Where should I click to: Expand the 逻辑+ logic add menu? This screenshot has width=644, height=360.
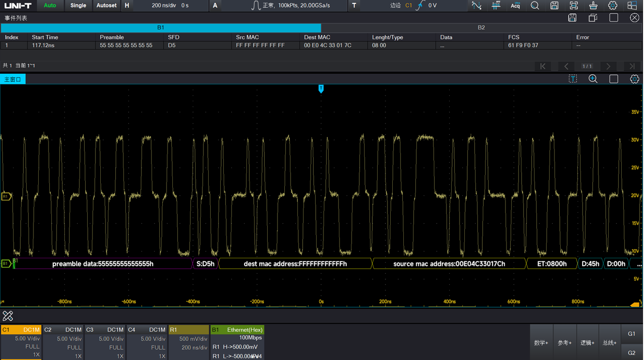tap(587, 343)
